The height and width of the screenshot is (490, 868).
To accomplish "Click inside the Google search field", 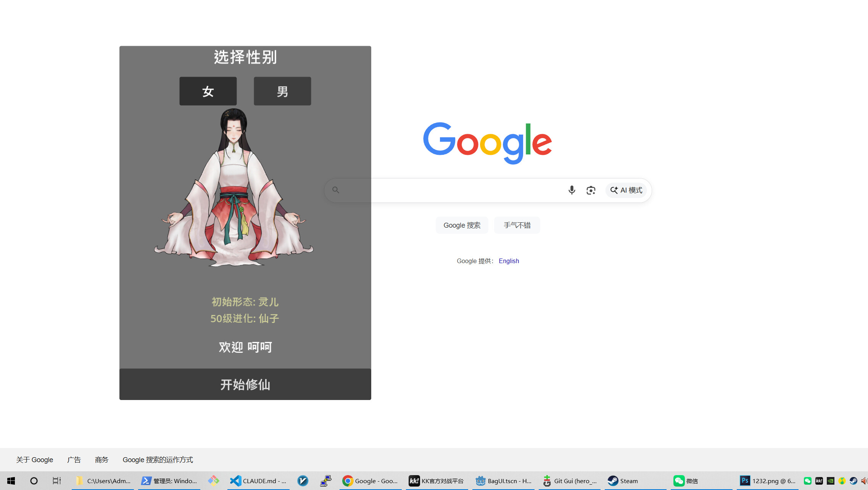I will [458, 190].
